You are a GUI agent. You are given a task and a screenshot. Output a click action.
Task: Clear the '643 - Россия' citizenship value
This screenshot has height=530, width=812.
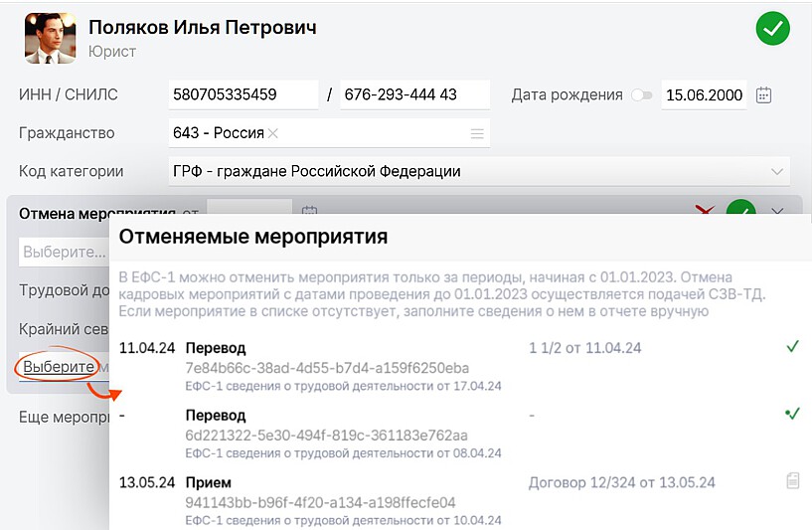[273, 133]
